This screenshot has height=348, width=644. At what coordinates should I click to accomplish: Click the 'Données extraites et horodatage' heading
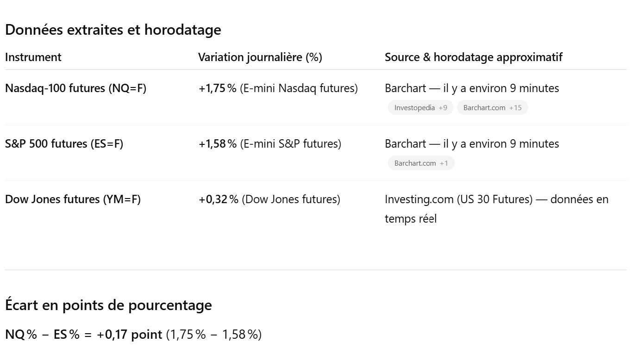click(x=113, y=30)
